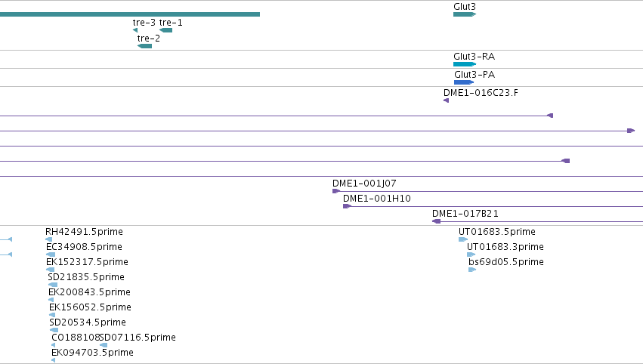643x364 pixels.
Task: Select the Glut3-RA transcript glyph
Action: [465, 64]
